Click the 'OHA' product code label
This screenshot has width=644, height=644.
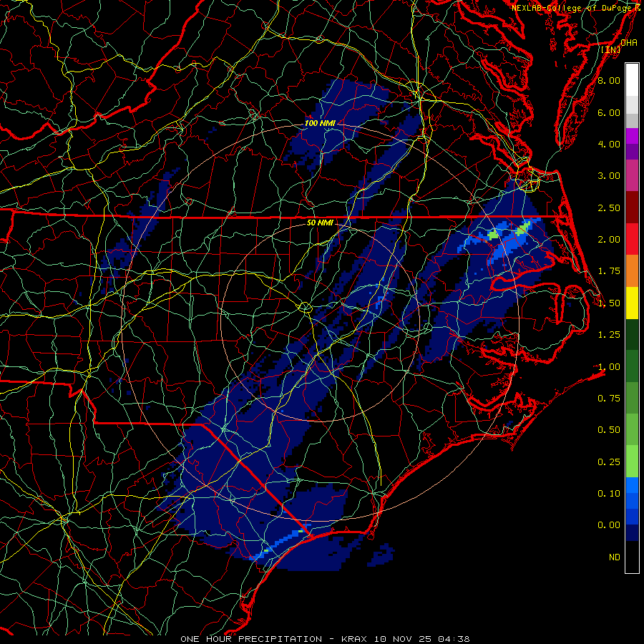[x=629, y=43]
